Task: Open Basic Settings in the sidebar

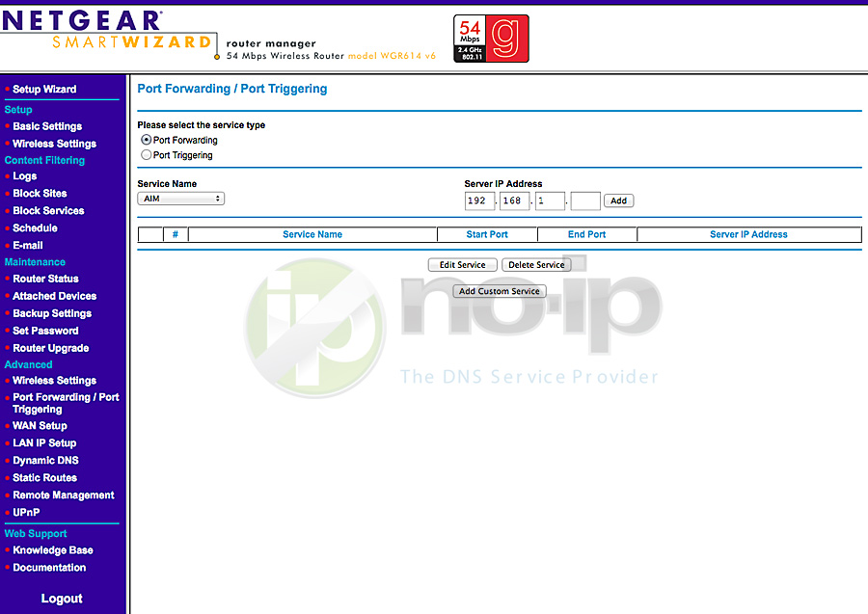Action: [x=47, y=126]
